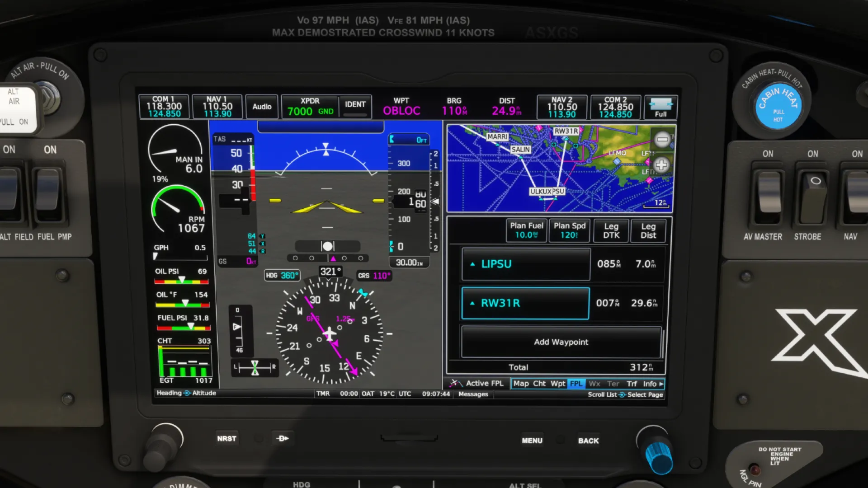
Task: Zoom out the map with minus icon
Action: click(x=662, y=140)
